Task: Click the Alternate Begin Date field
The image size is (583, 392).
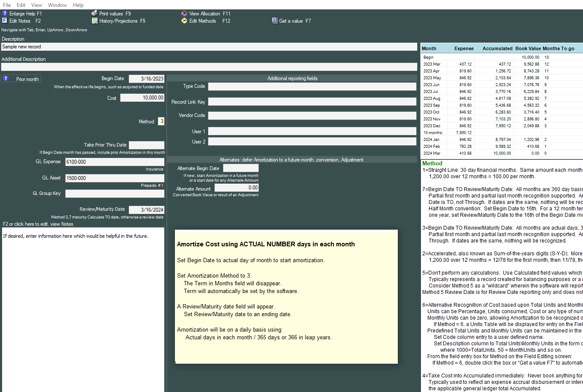Action: coord(241,168)
